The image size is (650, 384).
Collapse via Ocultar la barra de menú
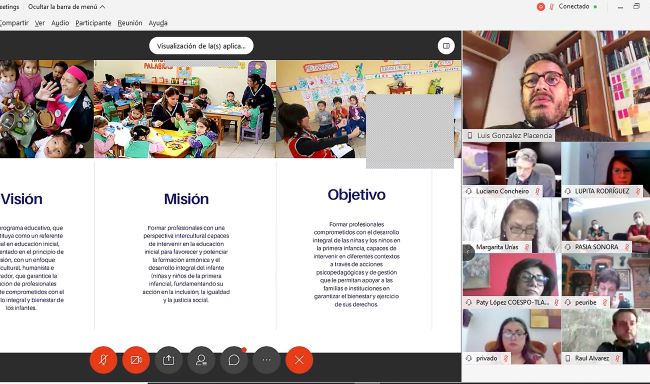(66, 7)
